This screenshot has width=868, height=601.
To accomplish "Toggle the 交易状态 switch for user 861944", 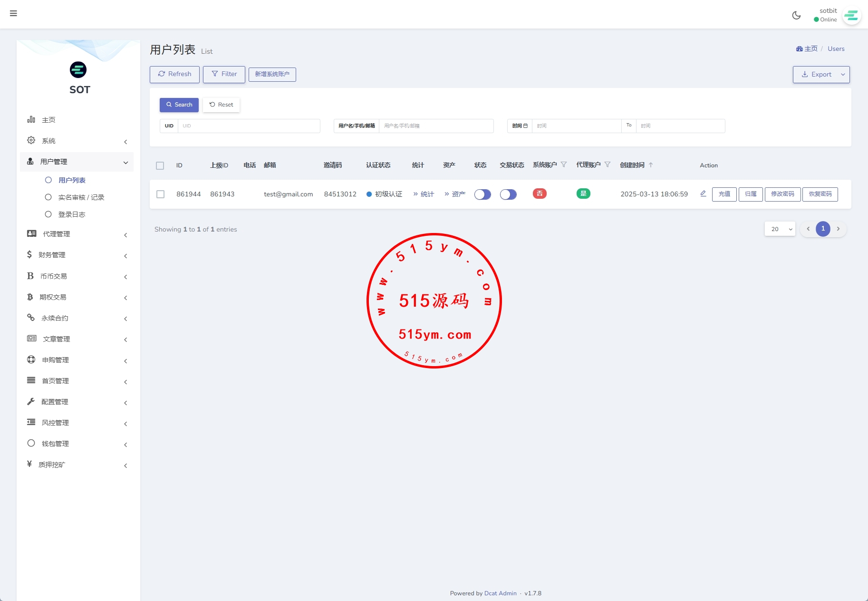I will [x=508, y=194].
